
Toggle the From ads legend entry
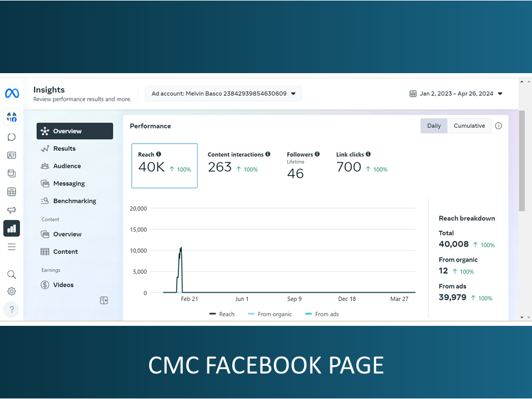tap(322, 314)
